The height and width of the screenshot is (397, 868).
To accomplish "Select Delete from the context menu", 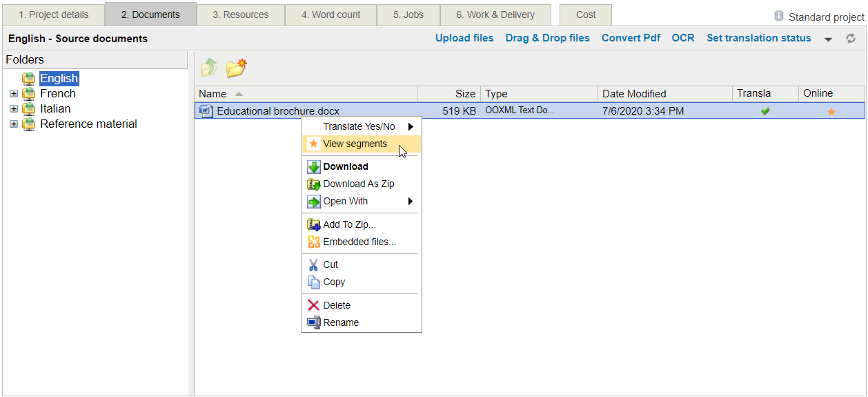I will pos(337,305).
